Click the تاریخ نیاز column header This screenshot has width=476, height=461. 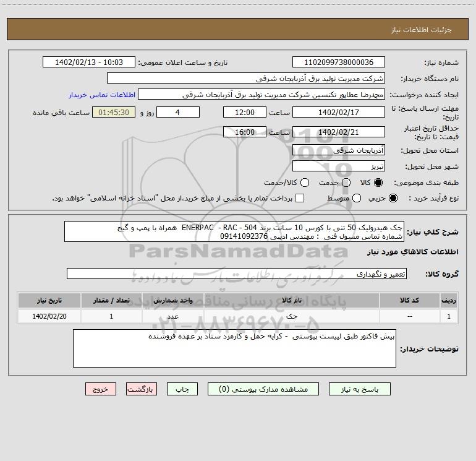pyautogui.click(x=49, y=301)
